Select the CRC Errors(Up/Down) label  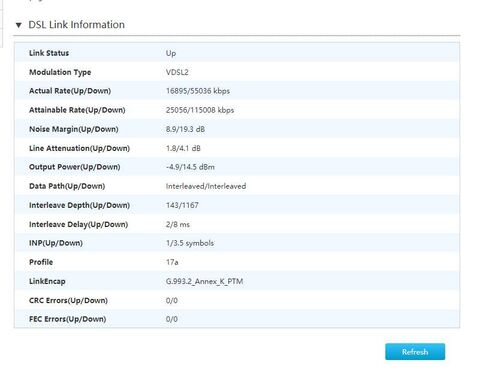tap(68, 300)
